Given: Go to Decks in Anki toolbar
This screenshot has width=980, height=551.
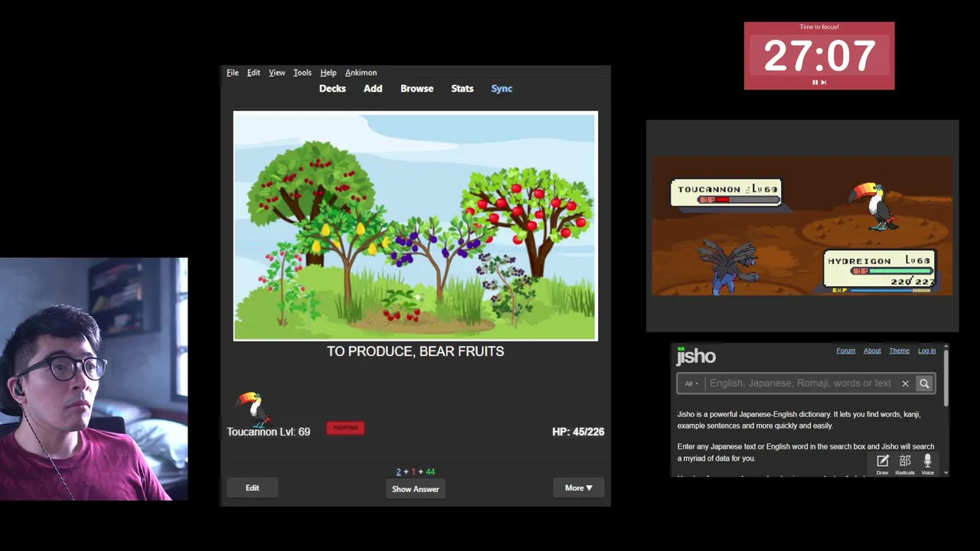Looking at the screenshot, I should click(x=332, y=89).
